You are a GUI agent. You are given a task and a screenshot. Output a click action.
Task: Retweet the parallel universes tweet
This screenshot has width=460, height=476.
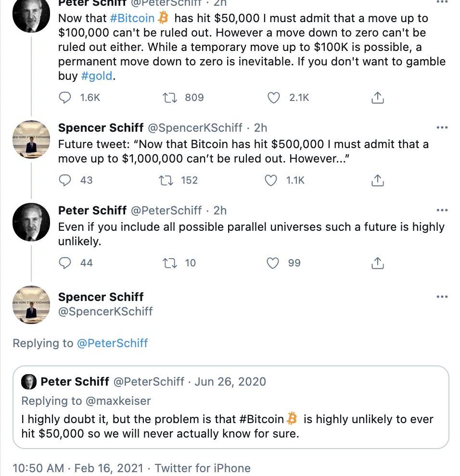(x=170, y=263)
